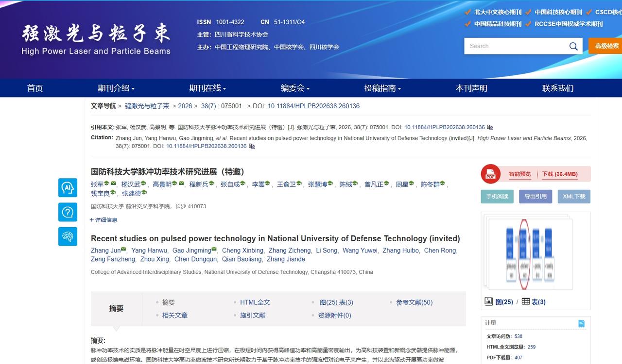This screenshot has width=622, height=364.
Task: Click envelope icon next to 高景明
Action: coord(181,183)
